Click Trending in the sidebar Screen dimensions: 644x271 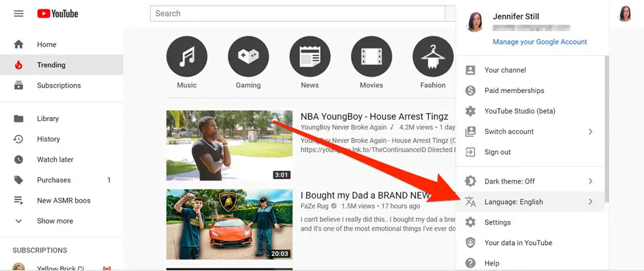click(62, 65)
